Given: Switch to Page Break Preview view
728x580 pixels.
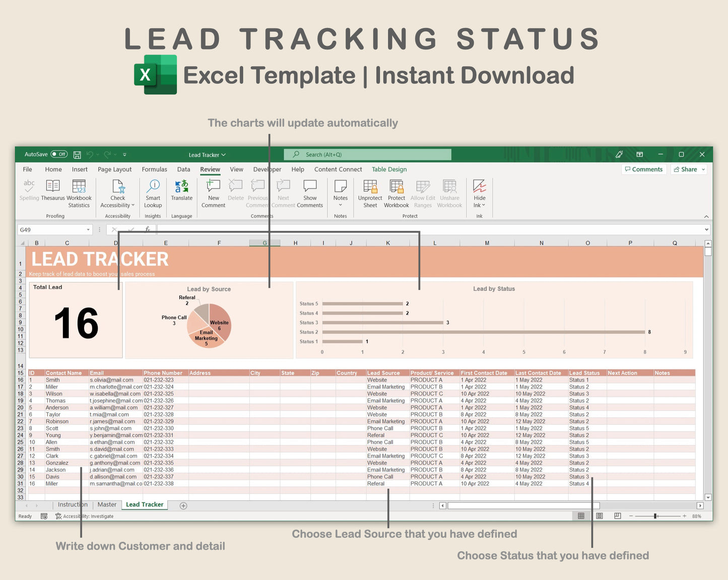Looking at the screenshot, I should point(617,516).
